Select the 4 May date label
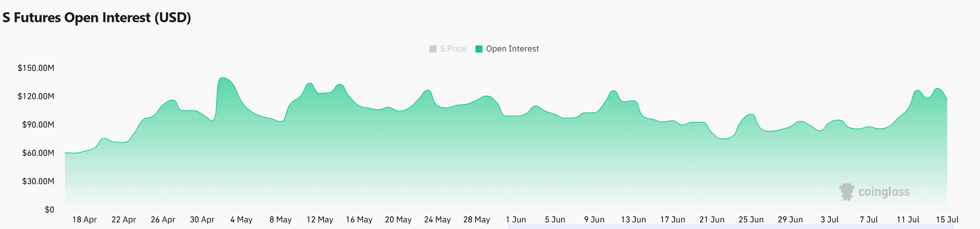Screen dimensions: 980x229 tap(241, 220)
